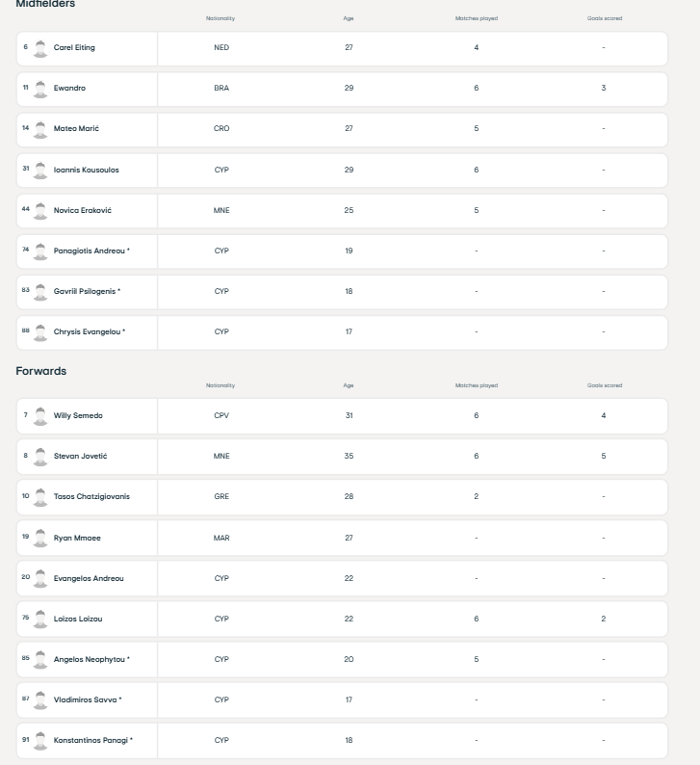Viewport: 700px width, 765px height.
Task: Click Ewandro's player avatar
Action: point(40,89)
